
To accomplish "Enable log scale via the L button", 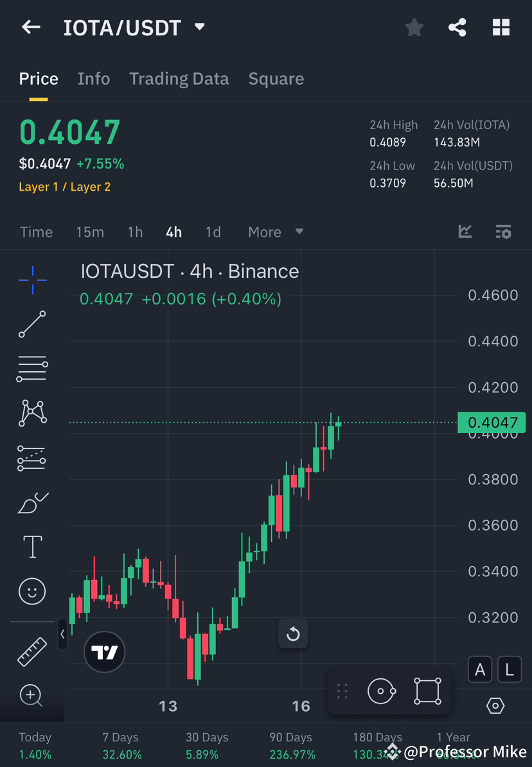I will [x=509, y=669].
